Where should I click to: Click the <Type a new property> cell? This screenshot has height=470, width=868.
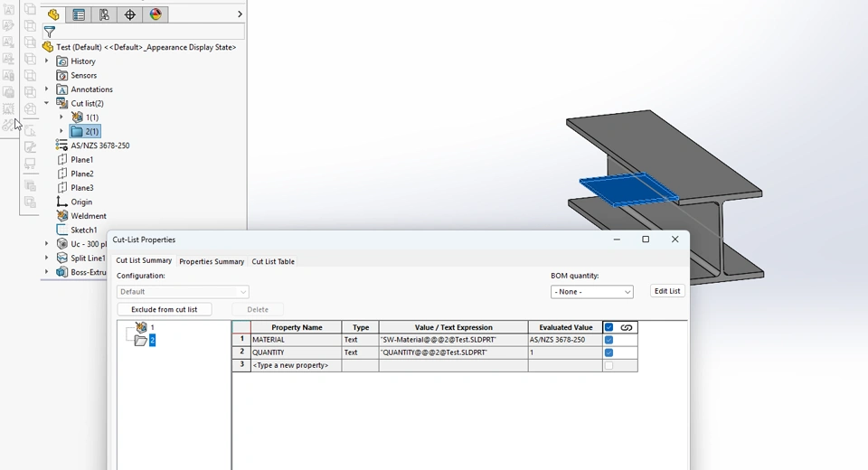tap(297, 365)
